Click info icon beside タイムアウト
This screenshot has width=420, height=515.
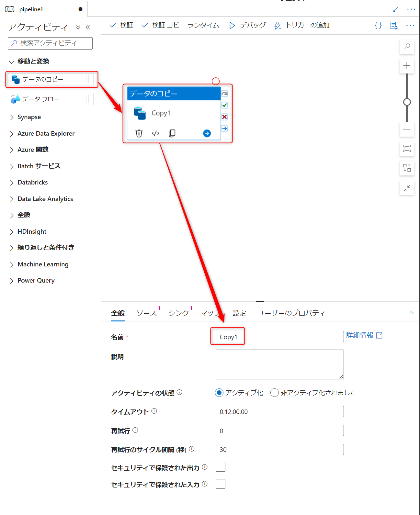tap(154, 411)
